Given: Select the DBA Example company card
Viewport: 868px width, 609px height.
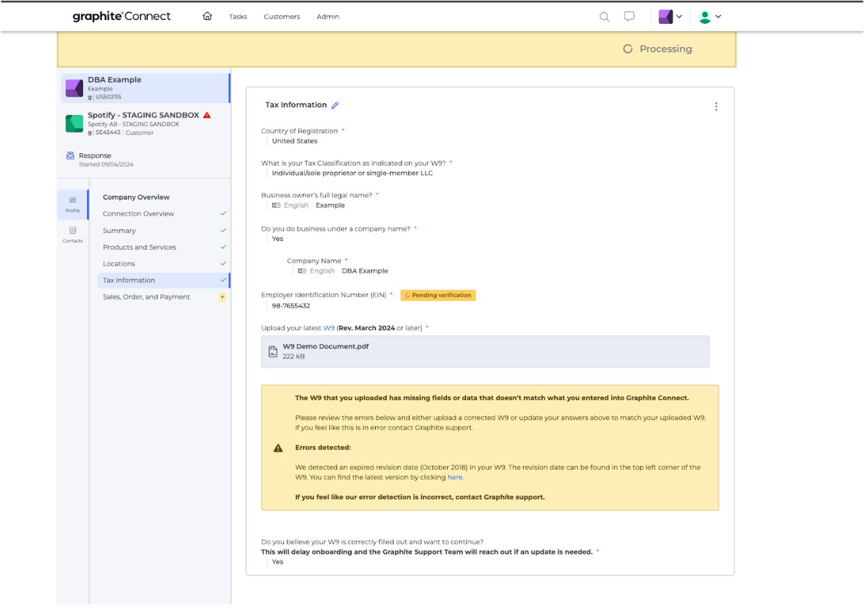Looking at the screenshot, I should click(145, 88).
